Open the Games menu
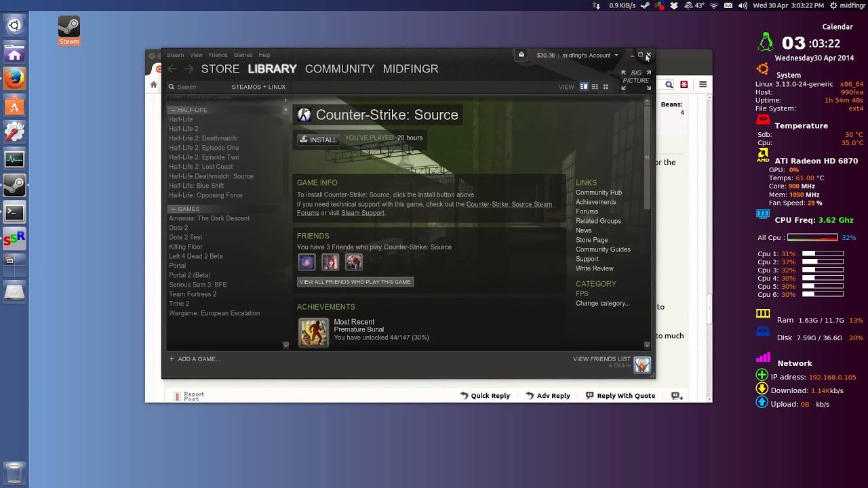Viewport: 868px width, 488px height. point(243,55)
